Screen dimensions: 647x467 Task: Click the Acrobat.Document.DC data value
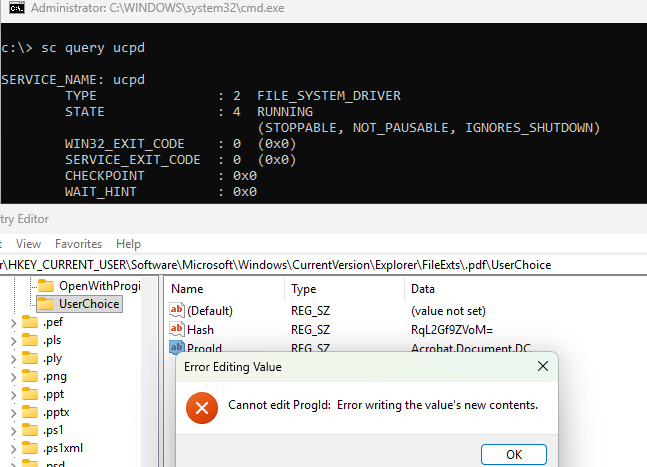tap(471, 348)
